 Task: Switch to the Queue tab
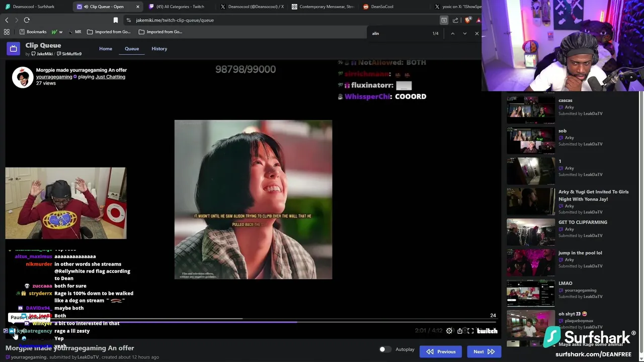point(132,49)
